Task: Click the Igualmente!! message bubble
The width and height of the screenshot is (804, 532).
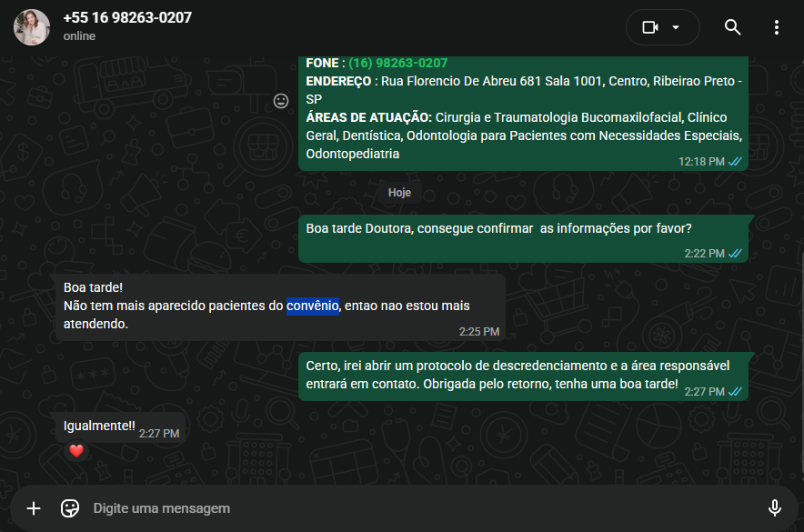Action: pos(120,427)
